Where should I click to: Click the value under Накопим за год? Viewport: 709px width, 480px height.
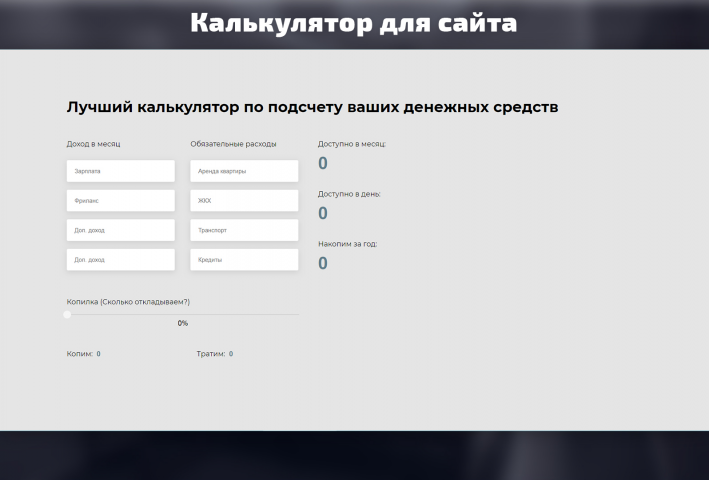323,263
